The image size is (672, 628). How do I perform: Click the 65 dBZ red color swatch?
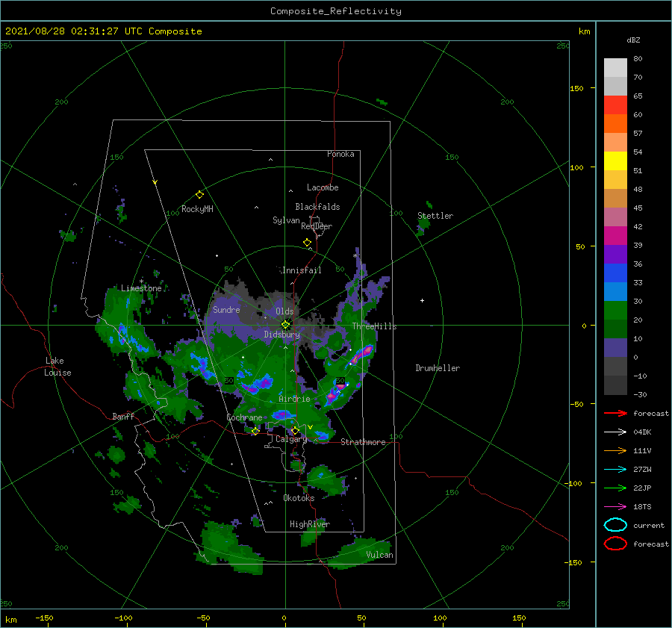615,105
